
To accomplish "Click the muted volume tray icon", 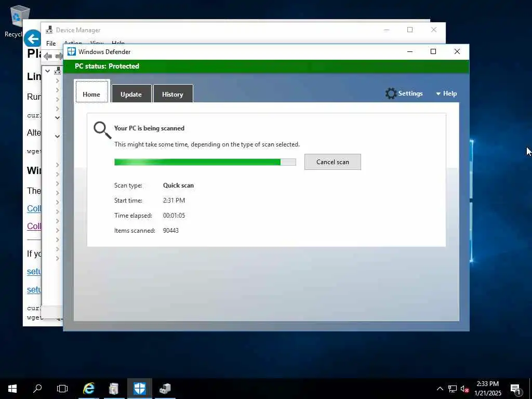I will 464,389.
